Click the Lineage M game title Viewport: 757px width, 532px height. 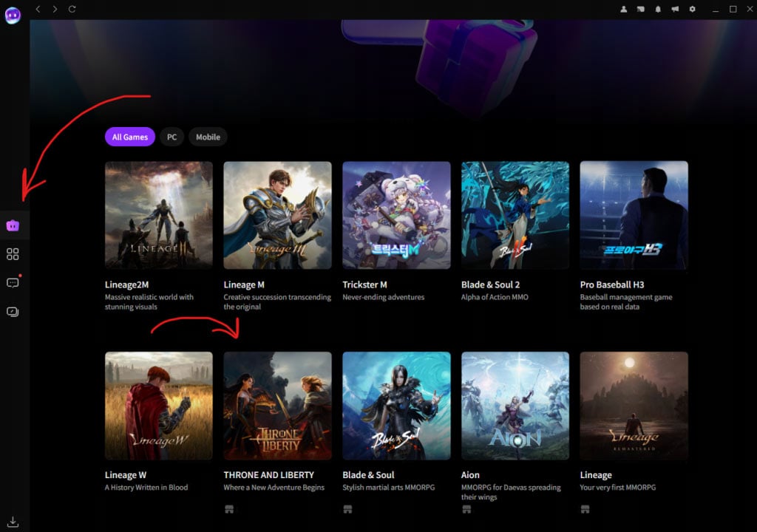pyautogui.click(x=244, y=284)
